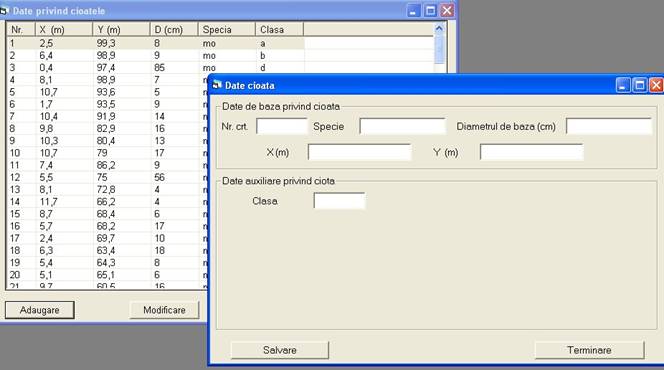Close the Date cioata window
The width and height of the screenshot is (664, 370).
pos(656,86)
